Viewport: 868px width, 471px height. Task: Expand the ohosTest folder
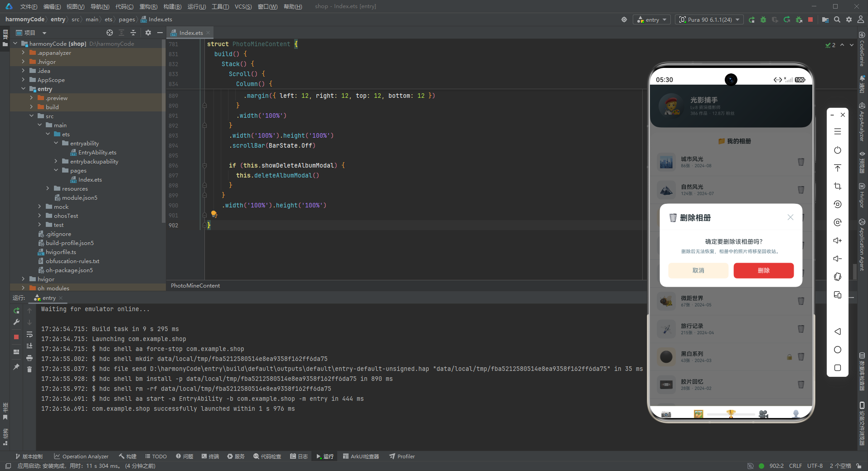39,216
